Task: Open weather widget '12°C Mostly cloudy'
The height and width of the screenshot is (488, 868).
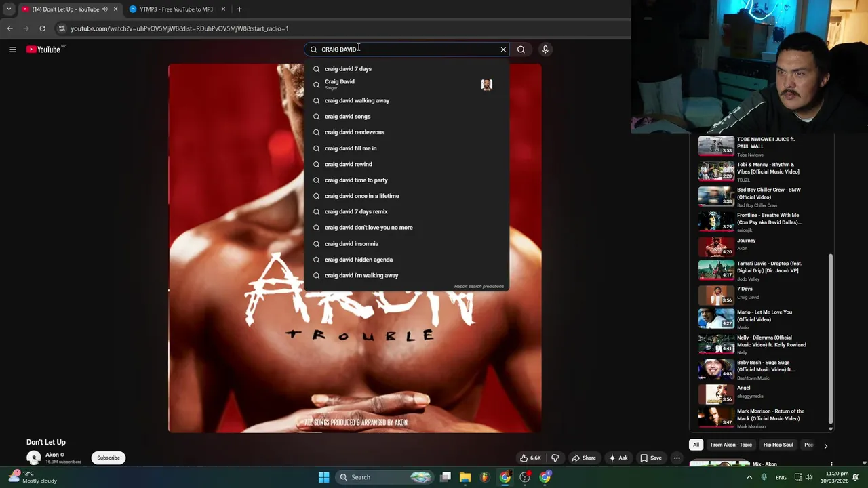Action: click(x=33, y=477)
